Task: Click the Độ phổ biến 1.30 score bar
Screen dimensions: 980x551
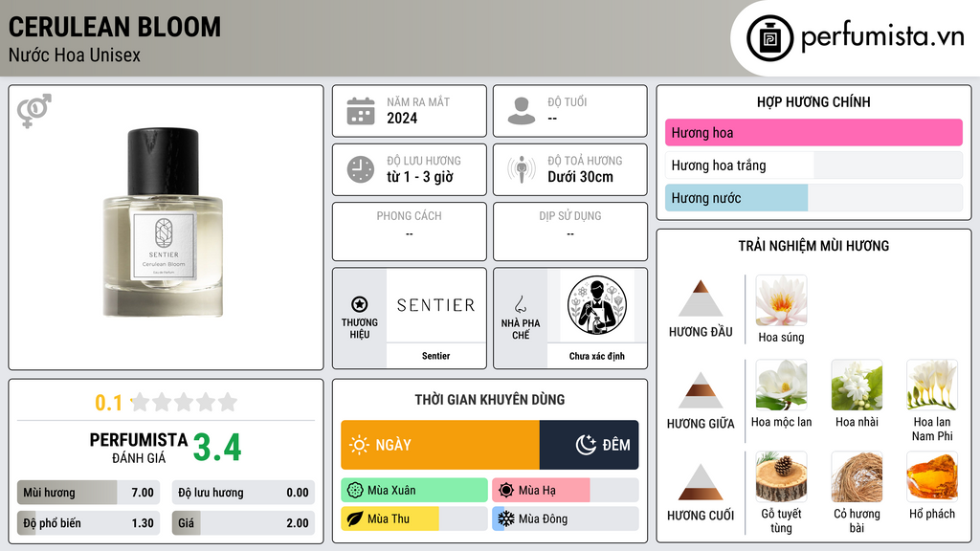Action: coord(88,523)
